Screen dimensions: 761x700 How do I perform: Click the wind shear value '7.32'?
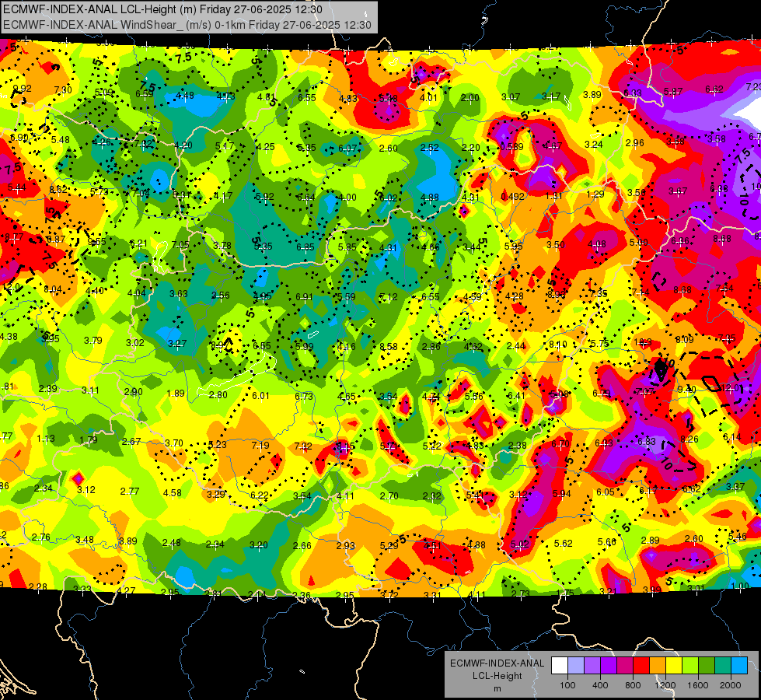[303, 446]
